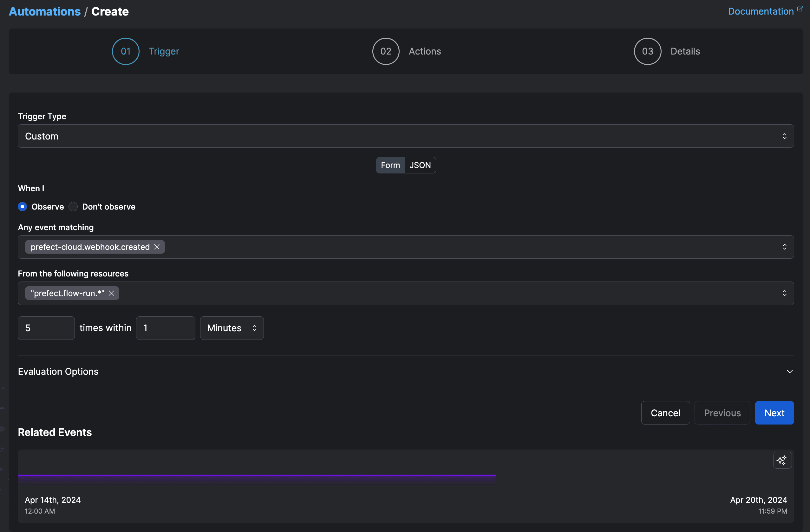
Task: Click the step 02 Actions circle
Action: pos(386,51)
